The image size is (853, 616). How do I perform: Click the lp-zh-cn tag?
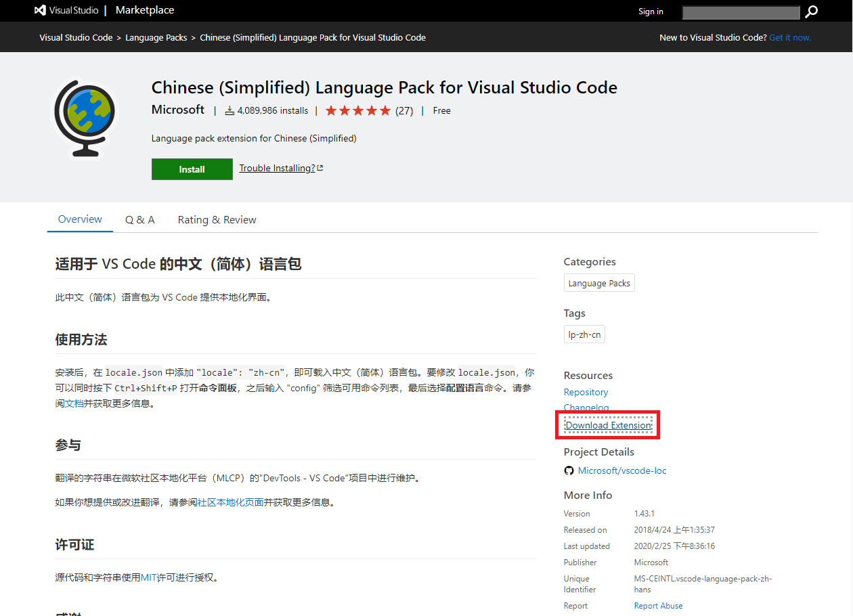[x=584, y=334]
